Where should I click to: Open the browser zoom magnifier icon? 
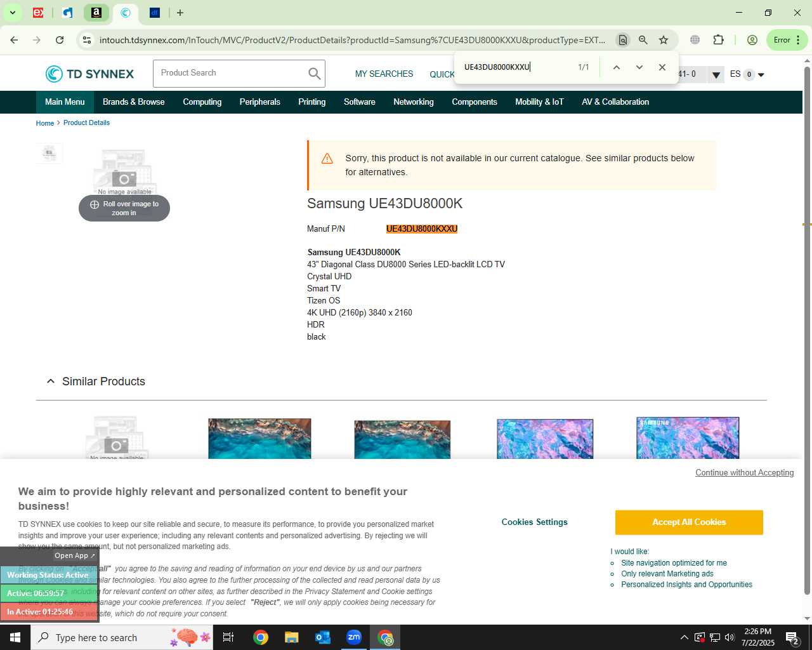point(643,40)
